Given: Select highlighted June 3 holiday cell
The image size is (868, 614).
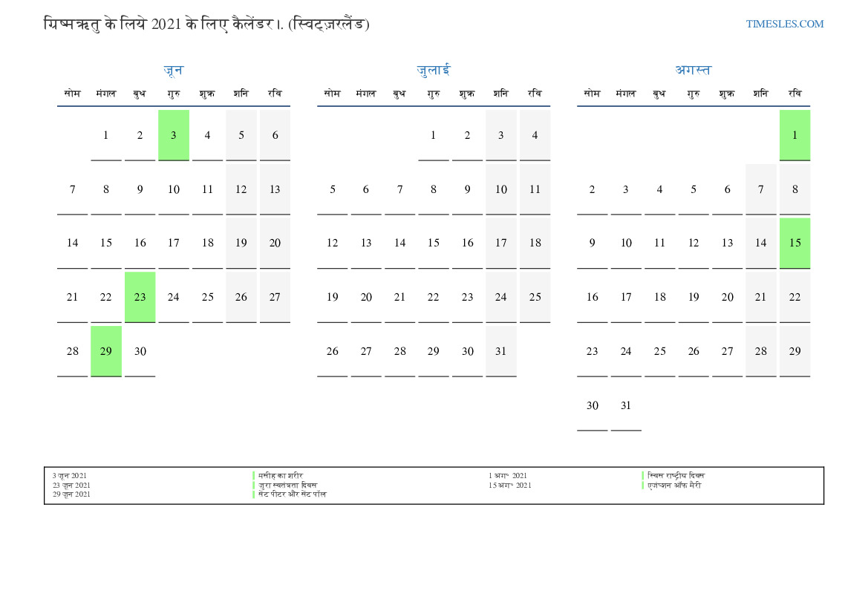Looking at the screenshot, I should (x=174, y=135).
